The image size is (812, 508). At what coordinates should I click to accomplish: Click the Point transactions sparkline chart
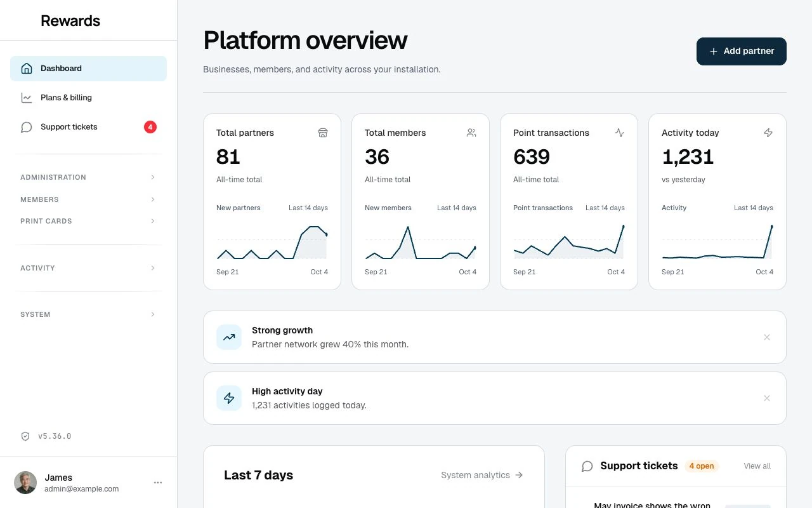coord(569,242)
